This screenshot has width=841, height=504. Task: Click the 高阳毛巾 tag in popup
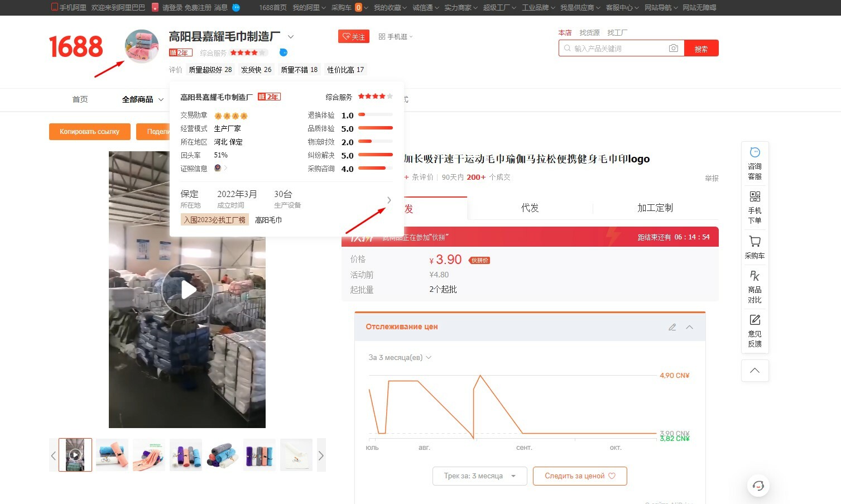click(x=268, y=220)
